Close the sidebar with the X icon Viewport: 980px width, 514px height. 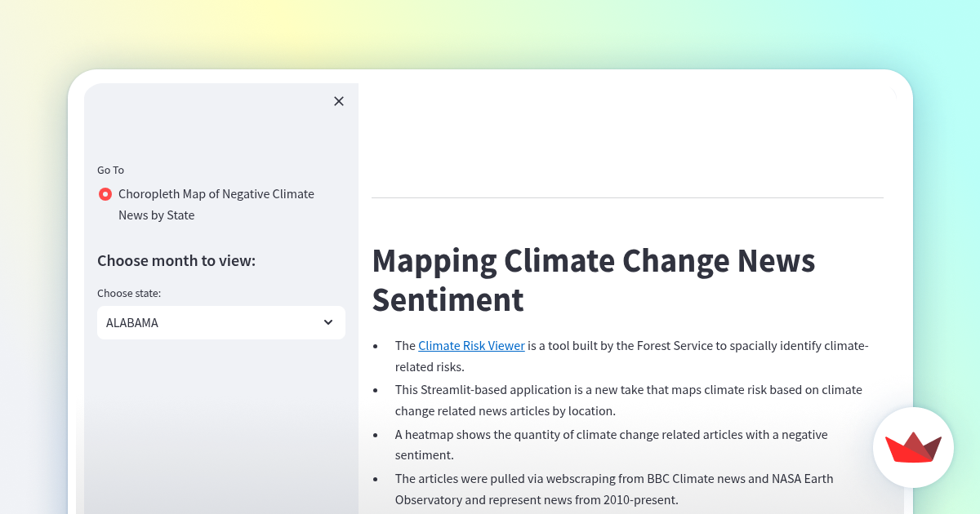339,101
